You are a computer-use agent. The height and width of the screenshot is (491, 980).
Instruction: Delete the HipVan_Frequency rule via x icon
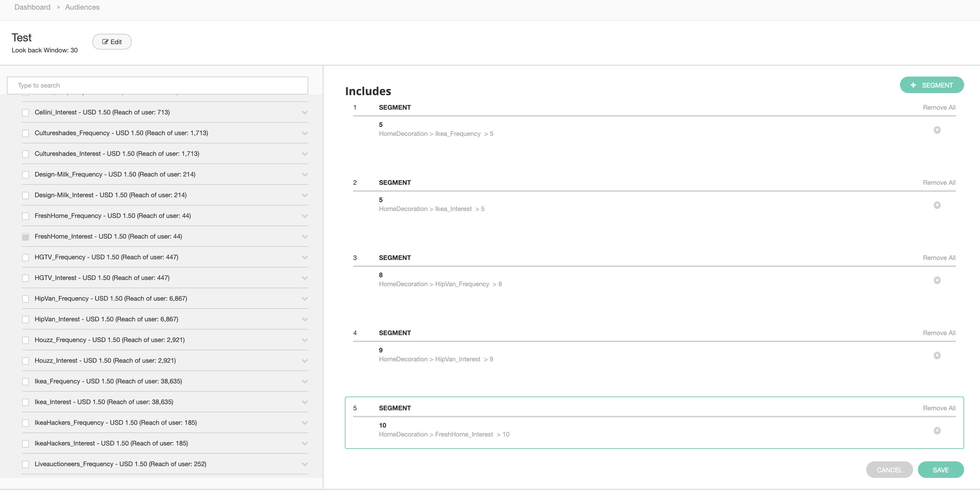937,280
